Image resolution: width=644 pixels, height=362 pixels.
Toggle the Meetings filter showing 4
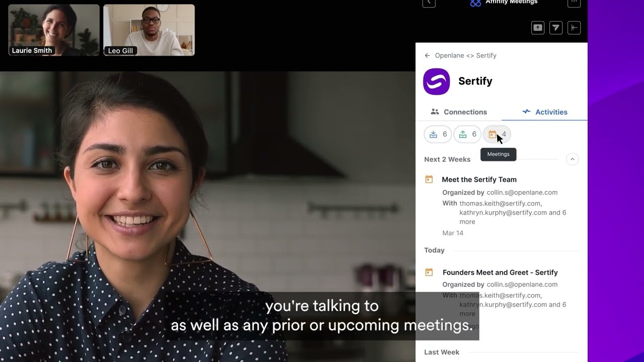coord(497,134)
